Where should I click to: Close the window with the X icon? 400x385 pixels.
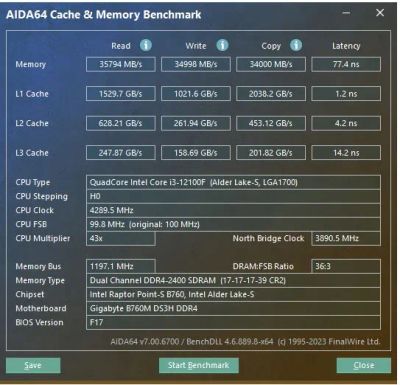click(380, 13)
